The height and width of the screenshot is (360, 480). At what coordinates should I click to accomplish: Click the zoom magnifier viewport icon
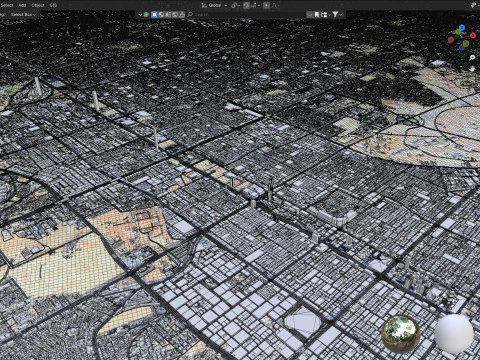click(x=472, y=58)
